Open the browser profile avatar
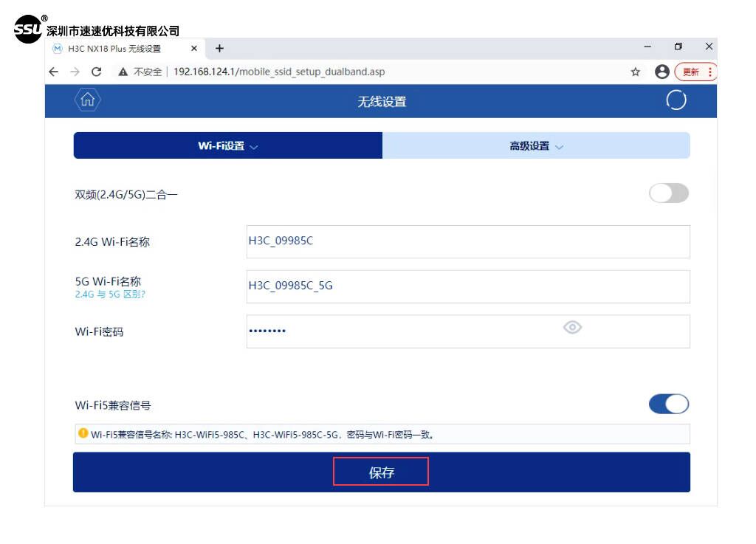756x544 pixels. click(x=661, y=72)
